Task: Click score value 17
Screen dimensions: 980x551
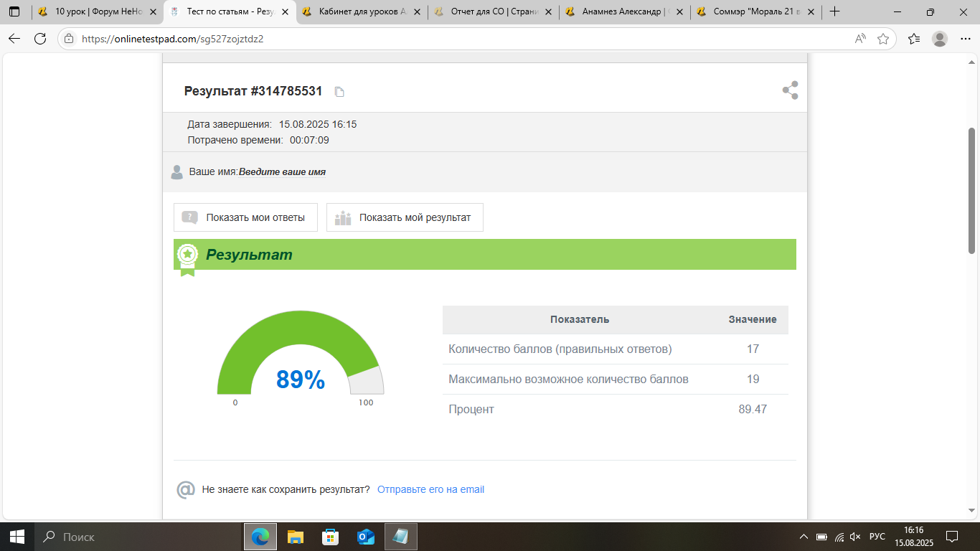Action: click(753, 349)
